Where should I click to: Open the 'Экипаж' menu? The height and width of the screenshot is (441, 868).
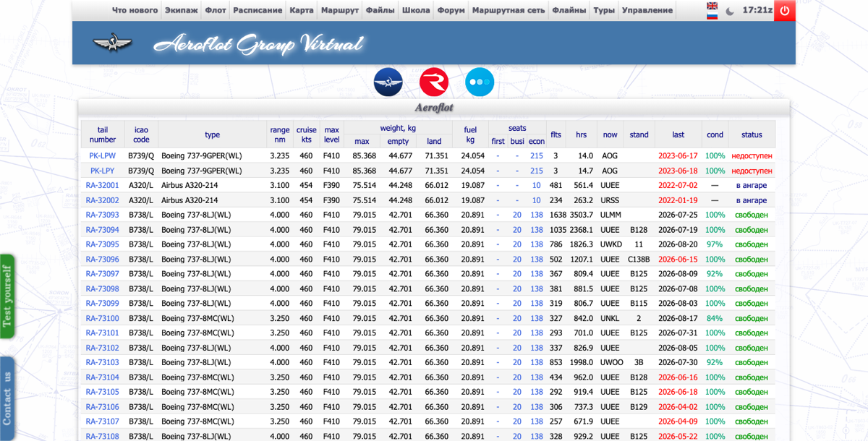[182, 10]
